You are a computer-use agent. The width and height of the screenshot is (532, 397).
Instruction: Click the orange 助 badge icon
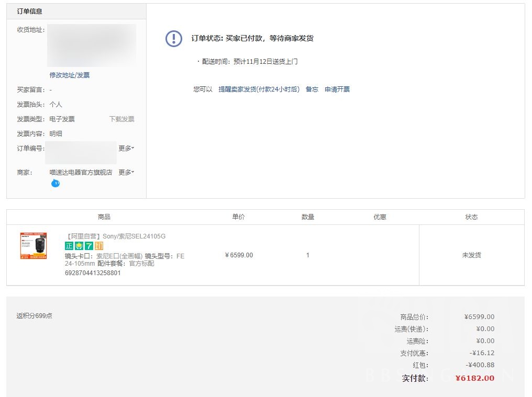[98, 245]
